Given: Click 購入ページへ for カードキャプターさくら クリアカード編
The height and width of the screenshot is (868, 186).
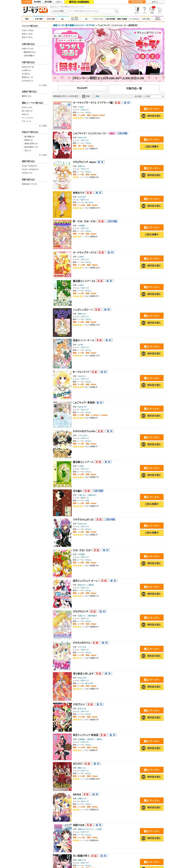Looking at the screenshot, I should (x=152, y=109).
